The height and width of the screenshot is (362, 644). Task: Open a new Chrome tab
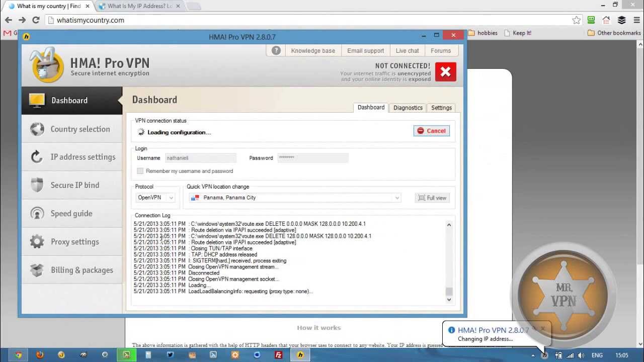(194, 6)
